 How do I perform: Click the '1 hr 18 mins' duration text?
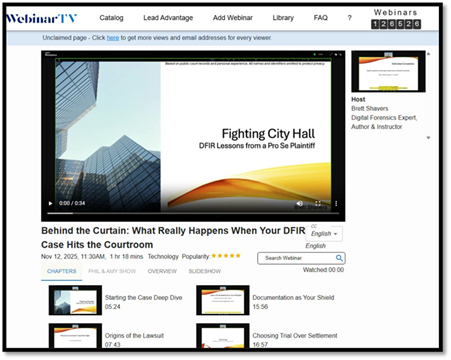pos(126,256)
